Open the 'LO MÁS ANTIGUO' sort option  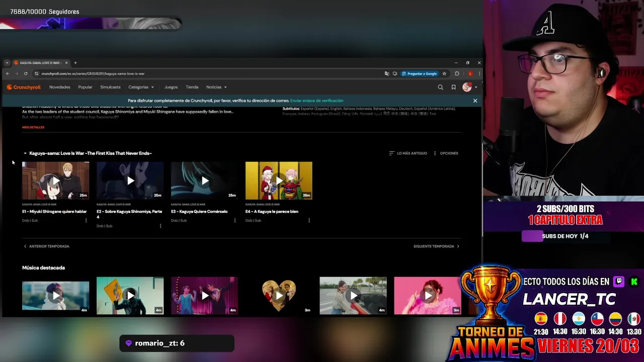click(x=408, y=153)
